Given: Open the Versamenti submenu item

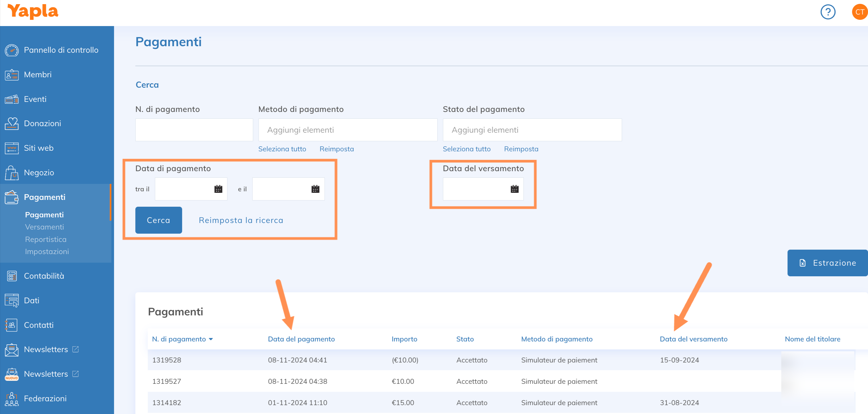Looking at the screenshot, I should (44, 227).
